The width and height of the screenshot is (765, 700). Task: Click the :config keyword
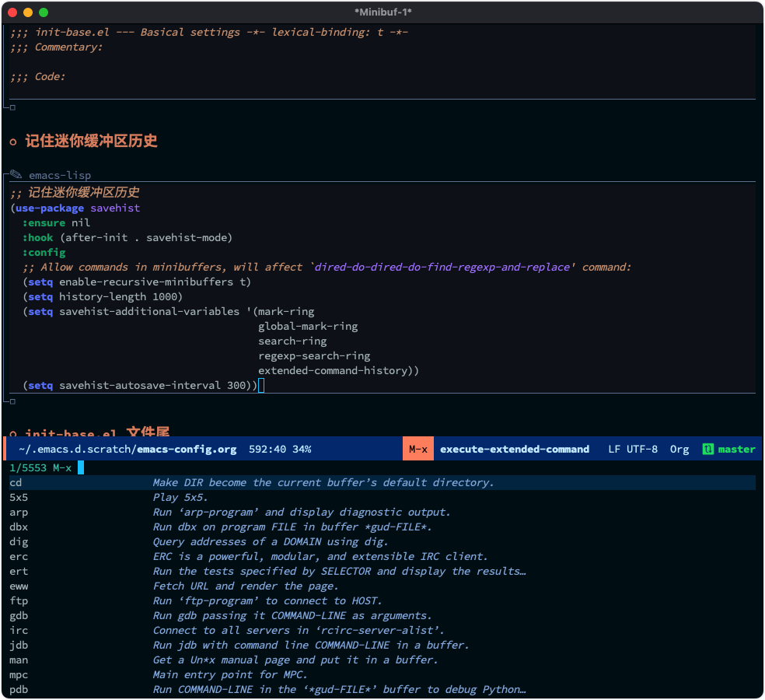pyautogui.click(x=44, y=253)
